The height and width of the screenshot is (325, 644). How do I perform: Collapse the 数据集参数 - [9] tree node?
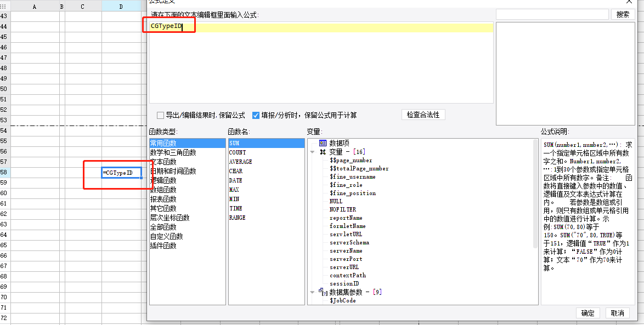(x=313, y=292)
